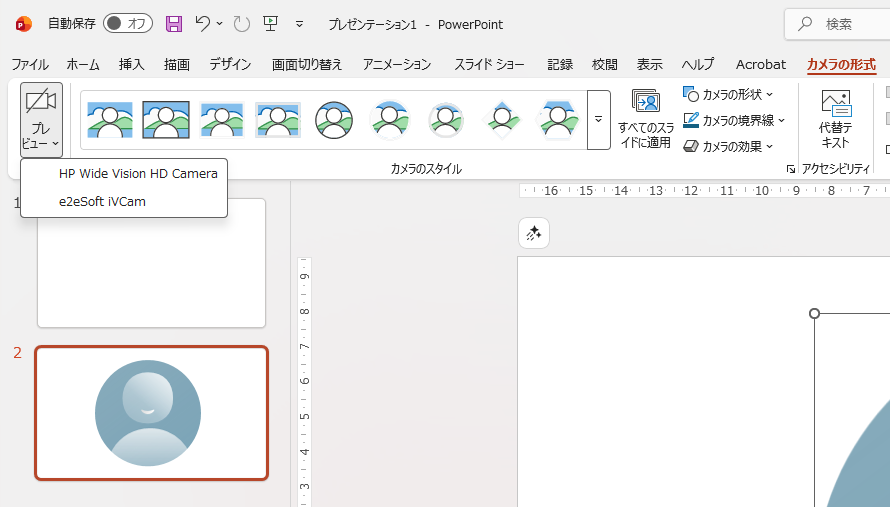
Task: Click the Designer sparkle icon above the slide
Action: click(534, 233)
